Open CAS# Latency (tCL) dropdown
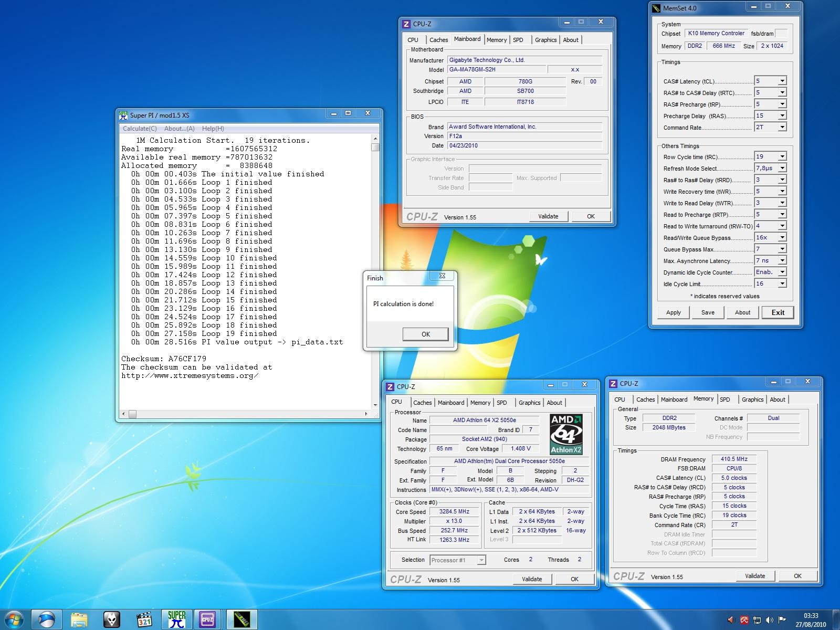The height and width of the screenshot is (630, 840). click(782, 81)
